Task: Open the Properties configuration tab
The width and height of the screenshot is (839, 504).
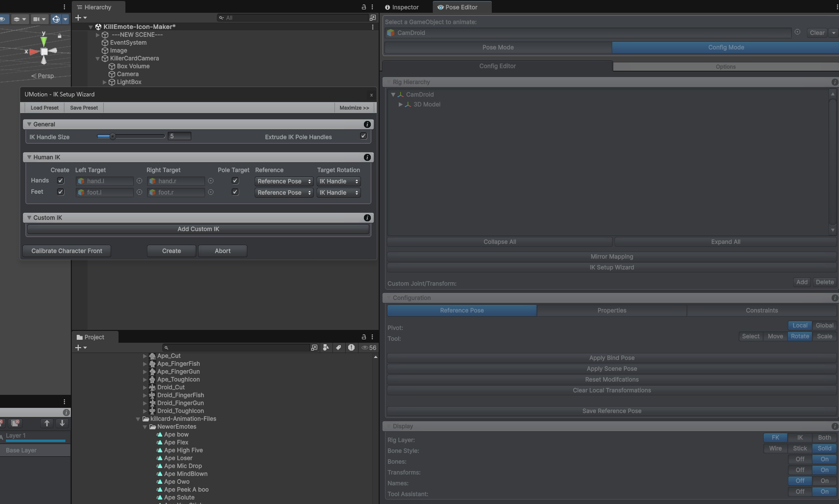Action: (612, 310)
